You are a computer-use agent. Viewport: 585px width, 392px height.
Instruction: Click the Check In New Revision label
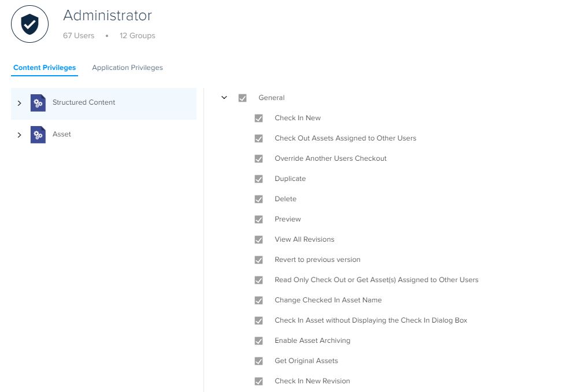312,381
